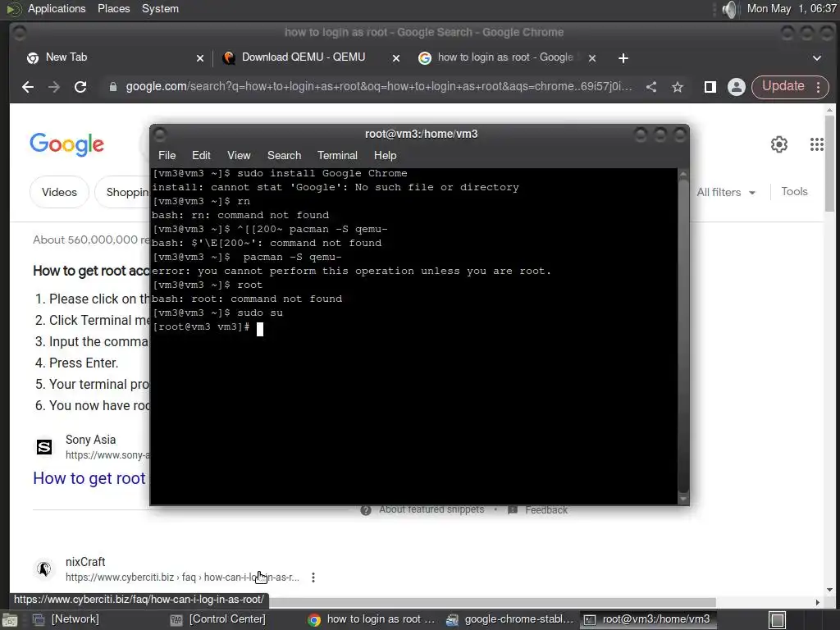This screenshot has height=630, width=840.
Task: Click the terminal scrollbar down arrow
Action: pos(683,500)
